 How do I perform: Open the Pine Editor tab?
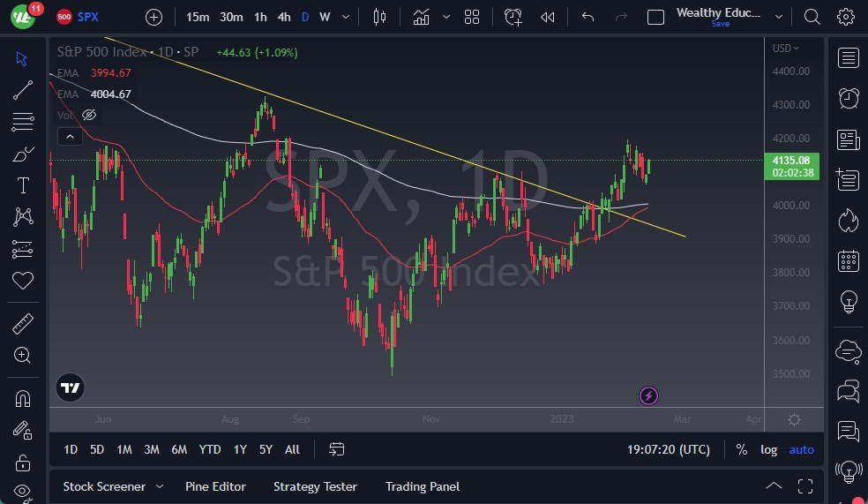(215, 486)
